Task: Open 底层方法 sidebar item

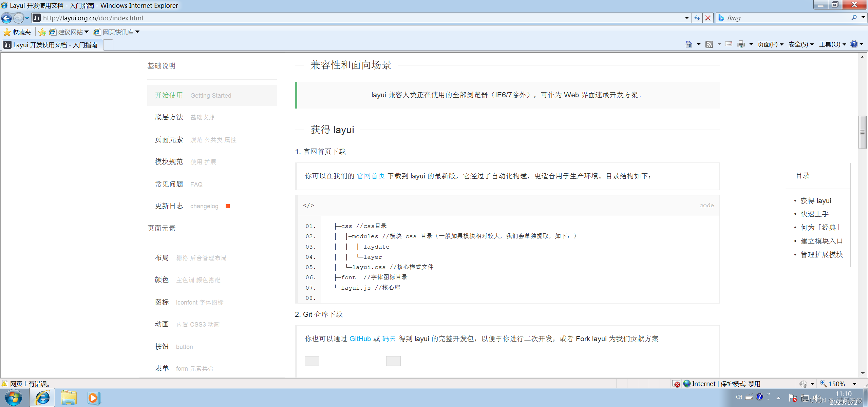Action: click(212, 117)
